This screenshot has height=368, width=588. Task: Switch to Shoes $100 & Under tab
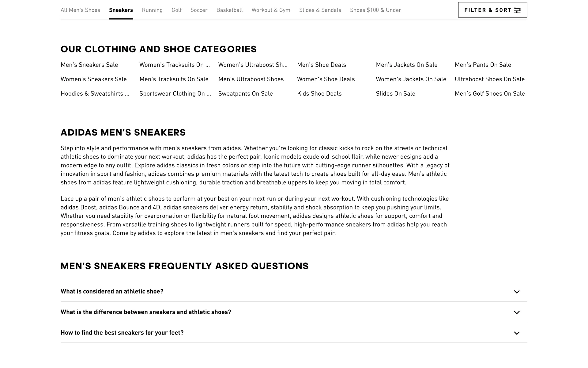pyautogui.click(x=375, y=10)
